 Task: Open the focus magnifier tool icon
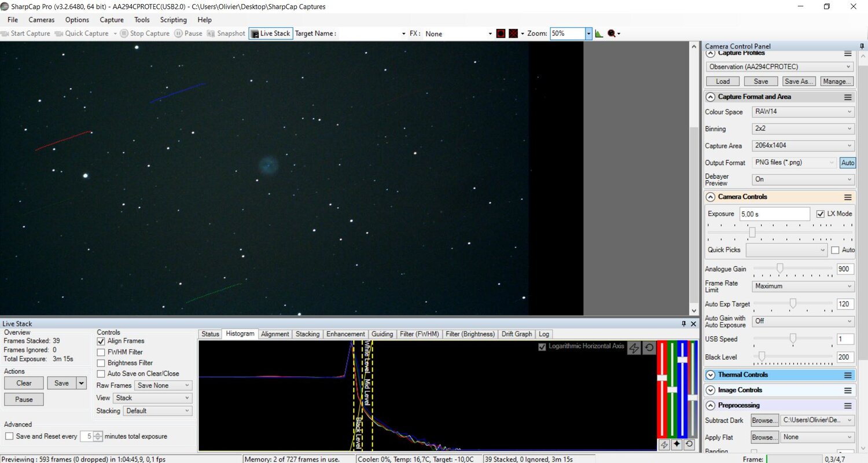612,34
